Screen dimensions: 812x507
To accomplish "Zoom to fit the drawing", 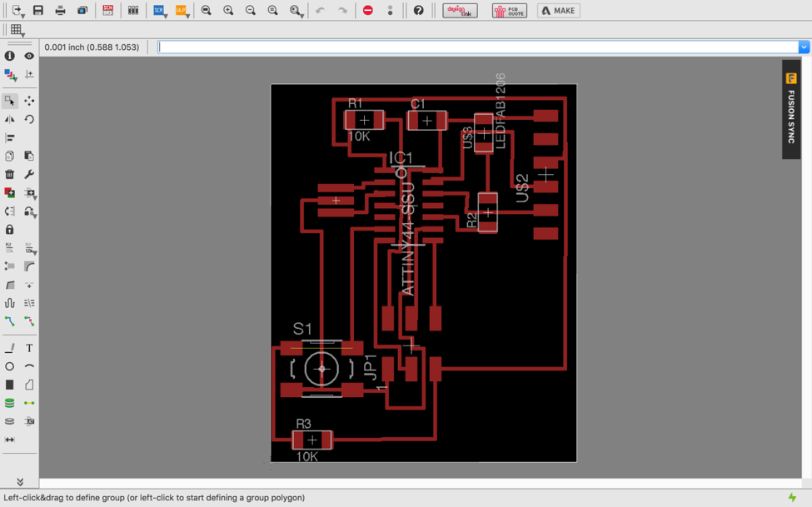I will click(x=206, y=10).
